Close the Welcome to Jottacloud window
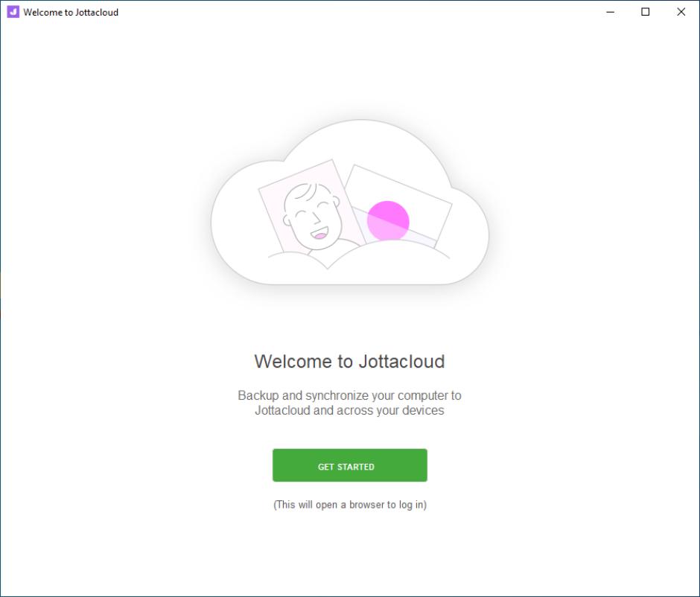Screen dimensions: 700x597 pyautogui.click(x=681, y=12)
